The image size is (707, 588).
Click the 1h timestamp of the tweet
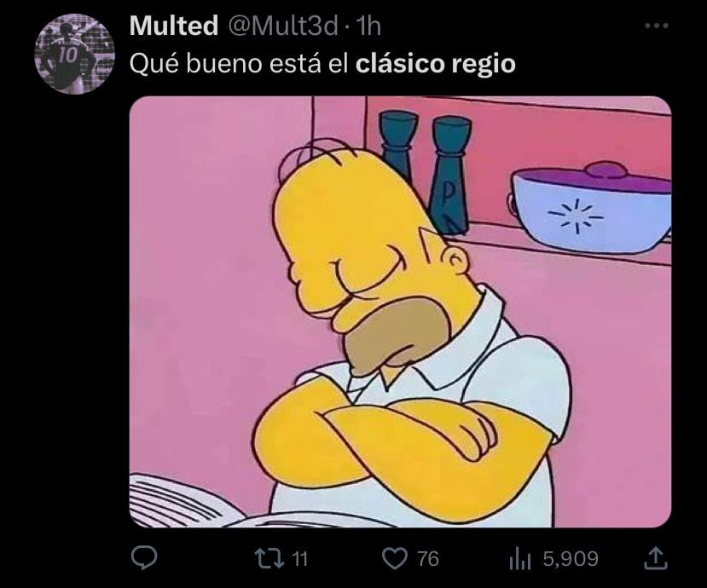[368, 26]
